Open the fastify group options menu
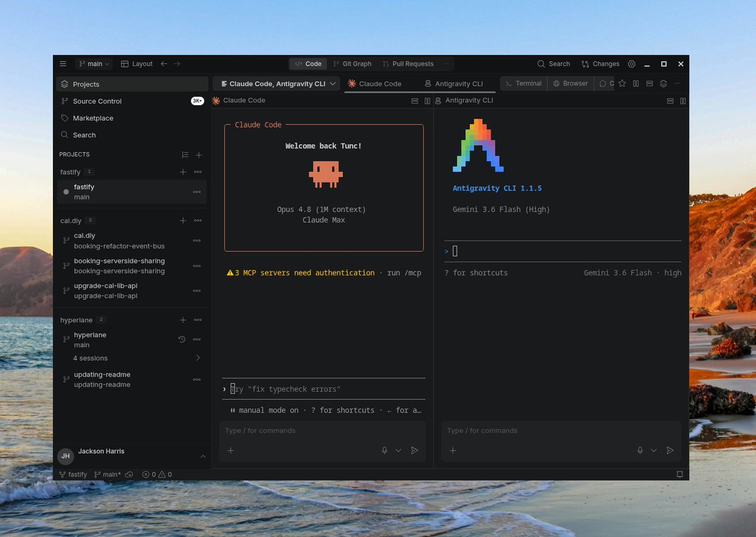756x537 pixels. 198,172
